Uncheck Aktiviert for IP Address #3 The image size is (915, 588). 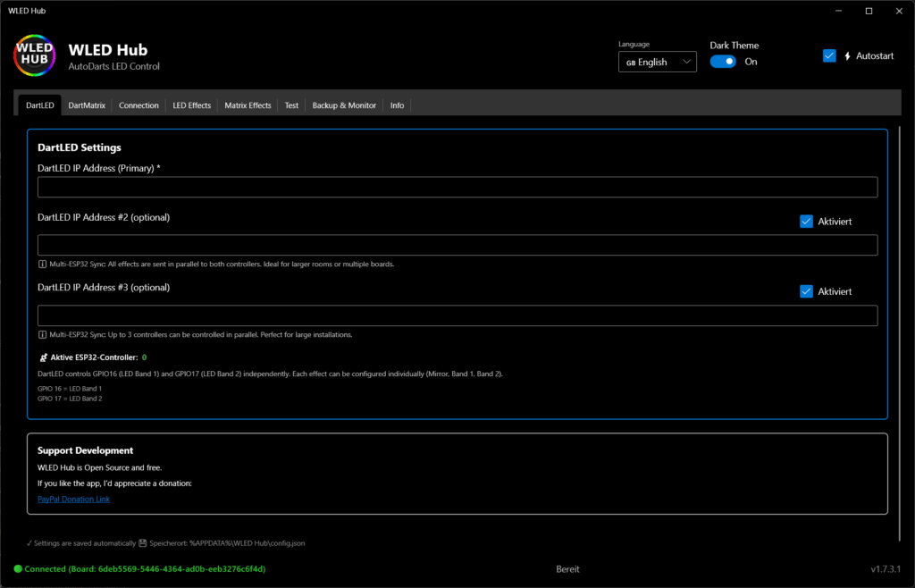point(806,291)
